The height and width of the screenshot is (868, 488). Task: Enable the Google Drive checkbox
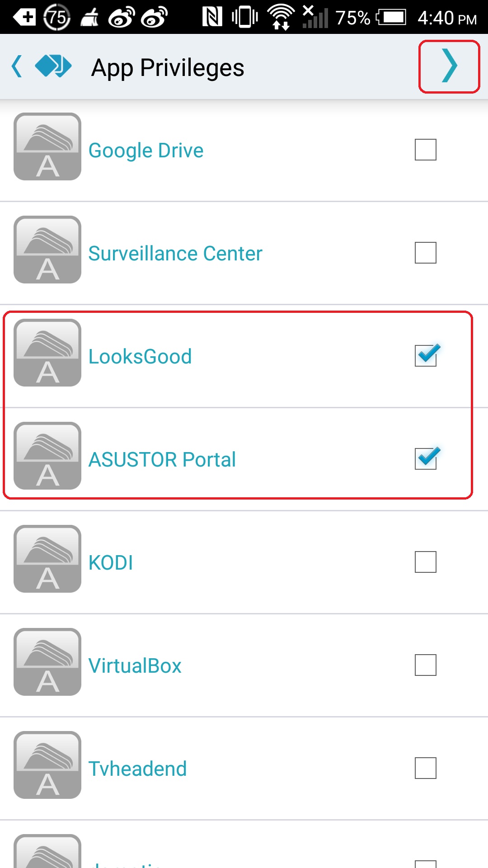pyautogui.click(x=426, y=150)
